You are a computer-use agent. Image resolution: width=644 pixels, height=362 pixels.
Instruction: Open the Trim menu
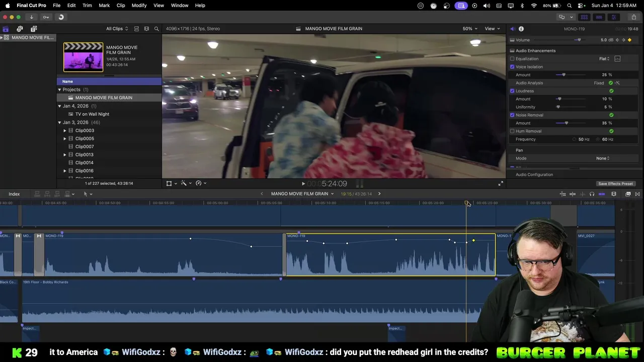87,5
